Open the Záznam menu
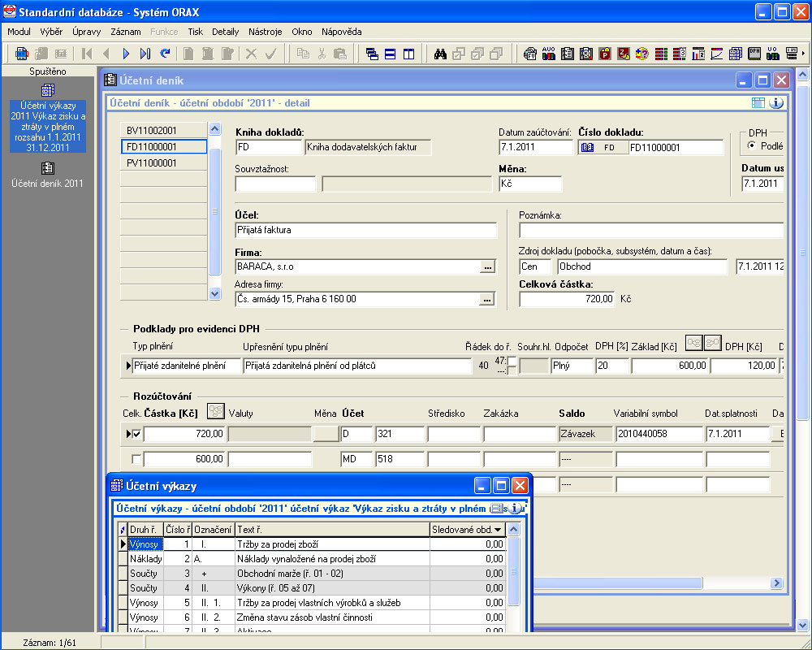Image resolution: width=812 pixels, height=650 pixels. point(126,32)
